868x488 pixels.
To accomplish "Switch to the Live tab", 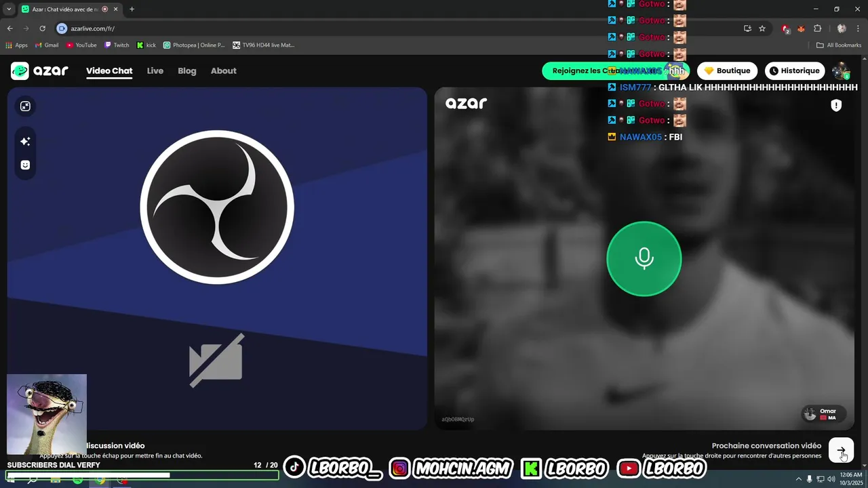I will tap(155, 71).
